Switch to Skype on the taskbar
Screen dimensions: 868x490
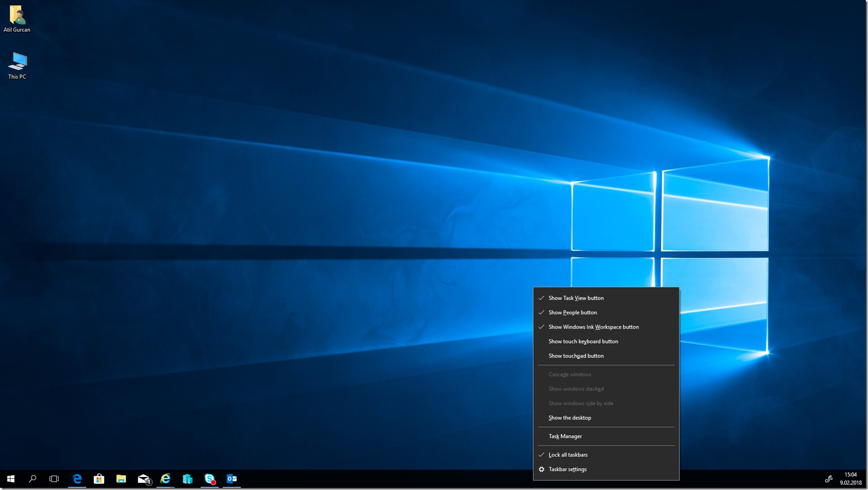point(209,479)
